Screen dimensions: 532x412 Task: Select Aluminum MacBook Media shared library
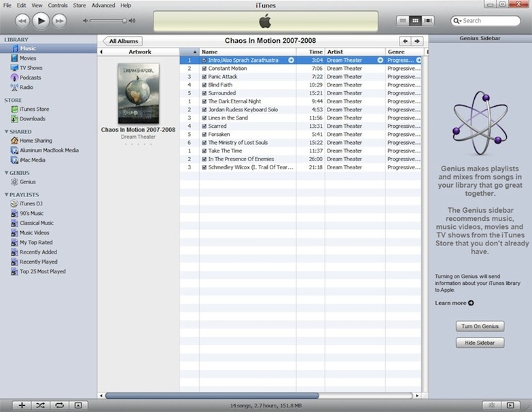[x=48, y=150]
